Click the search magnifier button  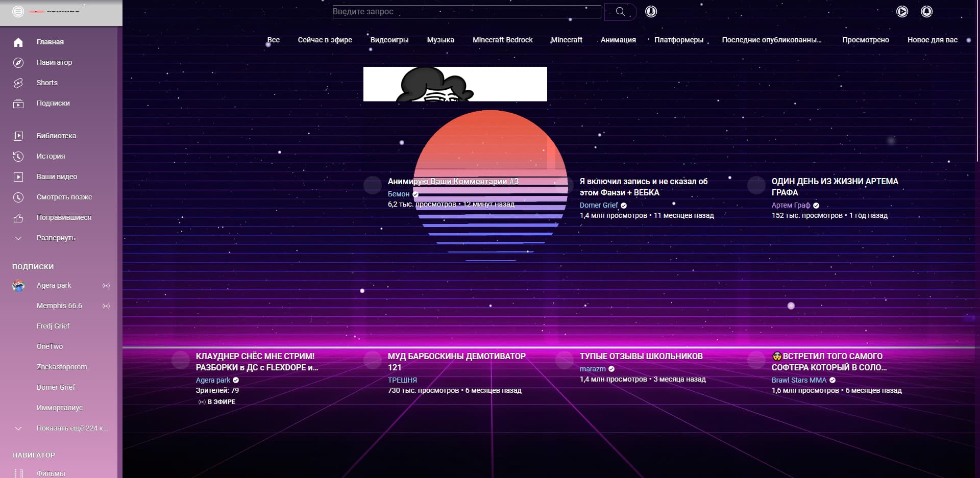[x=620, y=12]
